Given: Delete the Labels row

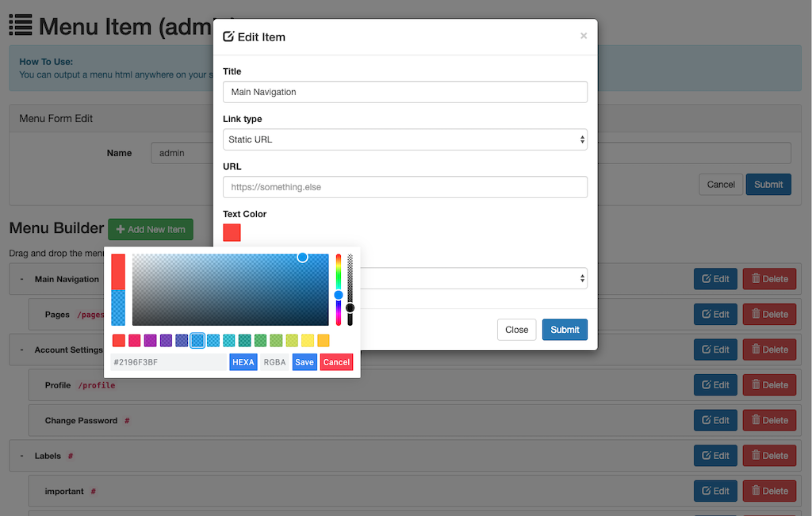Looking at the screenshot, I should click(769, 456).
